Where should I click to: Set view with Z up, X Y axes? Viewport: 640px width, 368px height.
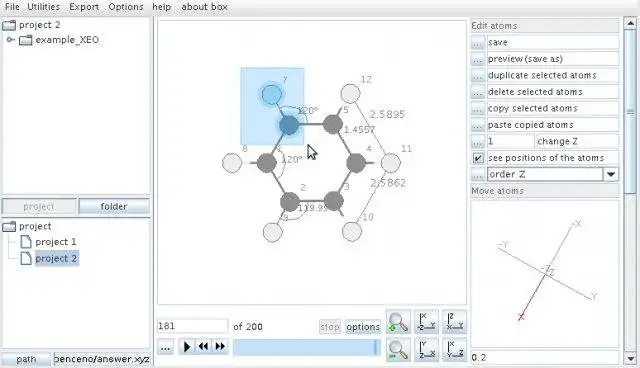pyautogui.click(x=454, y=322)
